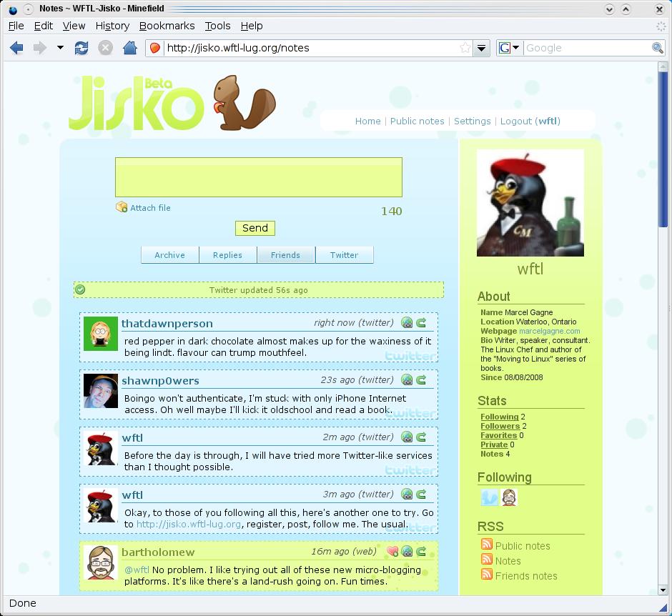This screenshot has width=672, height=616.
Task: Click globe permalink icon on thatdawnperson's note
Action: pyautogui.click(x=407, y=322)
